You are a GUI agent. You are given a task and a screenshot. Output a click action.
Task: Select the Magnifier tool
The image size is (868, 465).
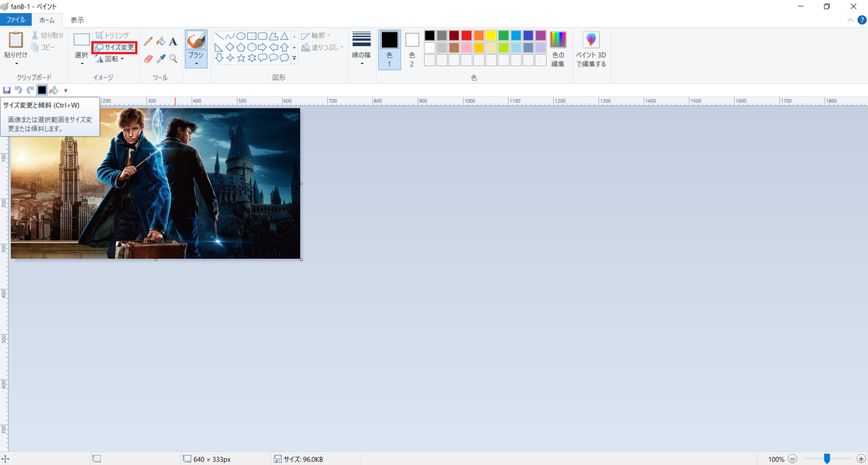174,59
